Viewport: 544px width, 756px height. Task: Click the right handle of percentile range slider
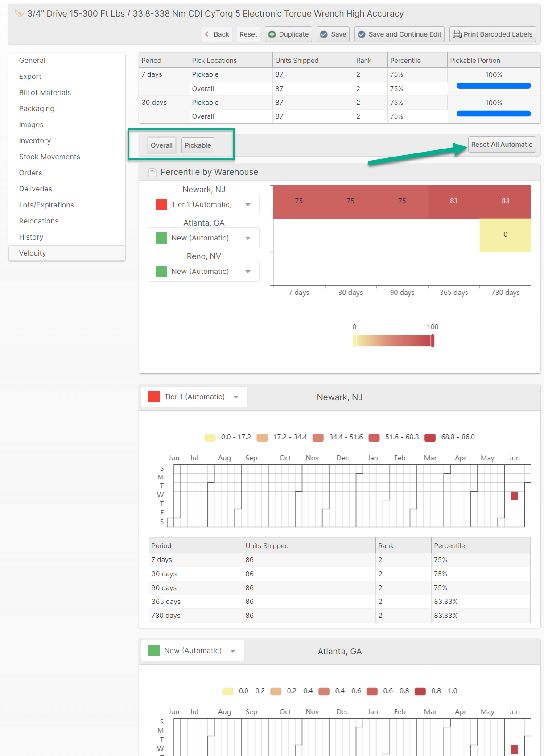pos(433,341)
